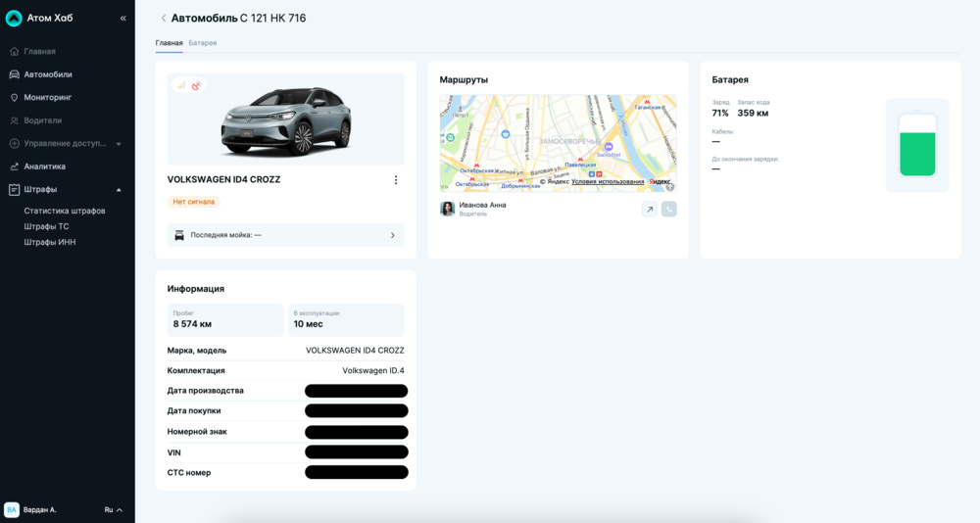Screen dimensions: 980x523
Task: Open Условия использования link on map
Action: (x=608, y=181)
